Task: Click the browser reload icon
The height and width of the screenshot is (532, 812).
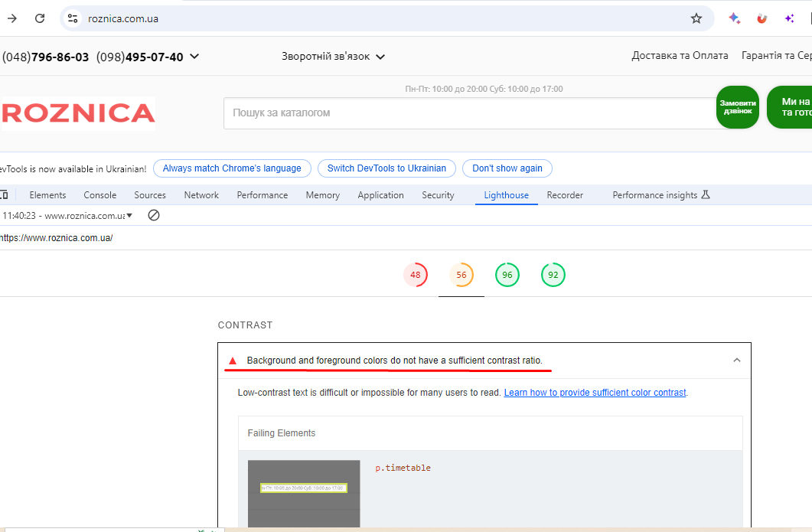Action: pyautogui.click(x=40, y=18)
